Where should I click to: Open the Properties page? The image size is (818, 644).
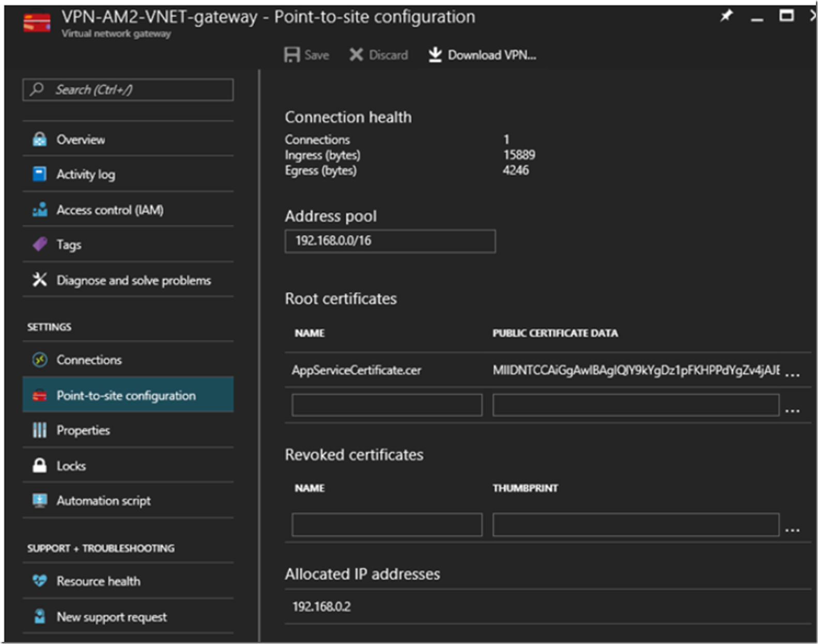coord(128,430)
